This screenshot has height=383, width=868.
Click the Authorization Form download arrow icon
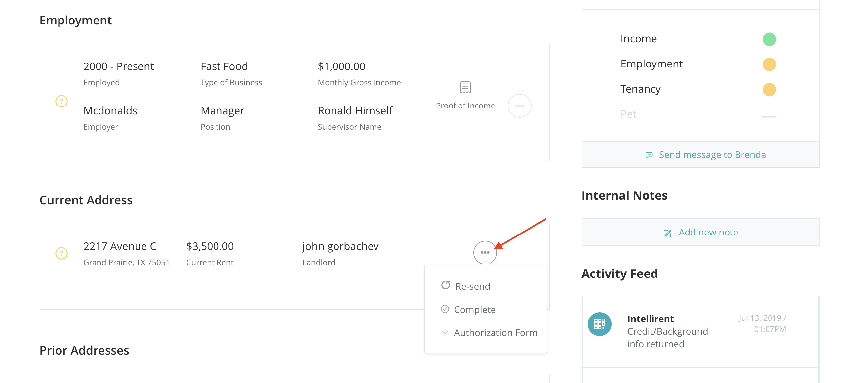click(445, 332)
